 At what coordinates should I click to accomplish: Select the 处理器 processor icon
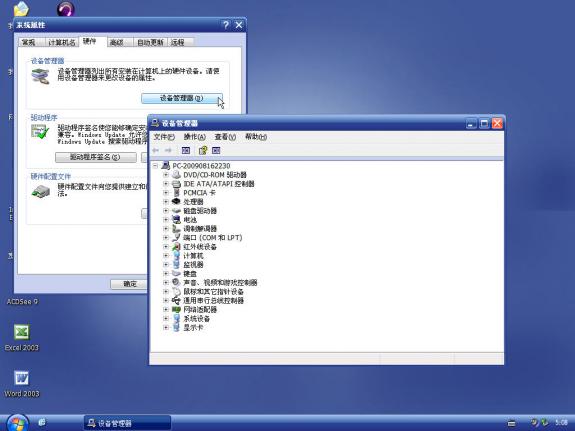(x=176, y=202)
